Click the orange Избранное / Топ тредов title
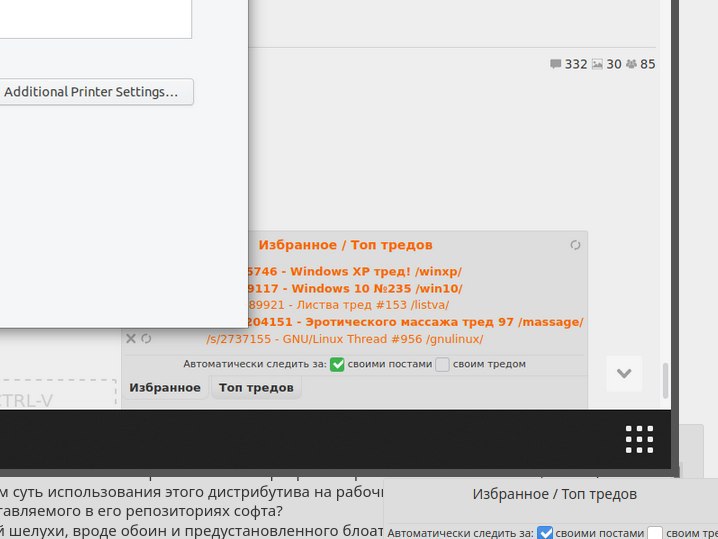This screenshot has width=718, height=539. (x=345, y=245)
